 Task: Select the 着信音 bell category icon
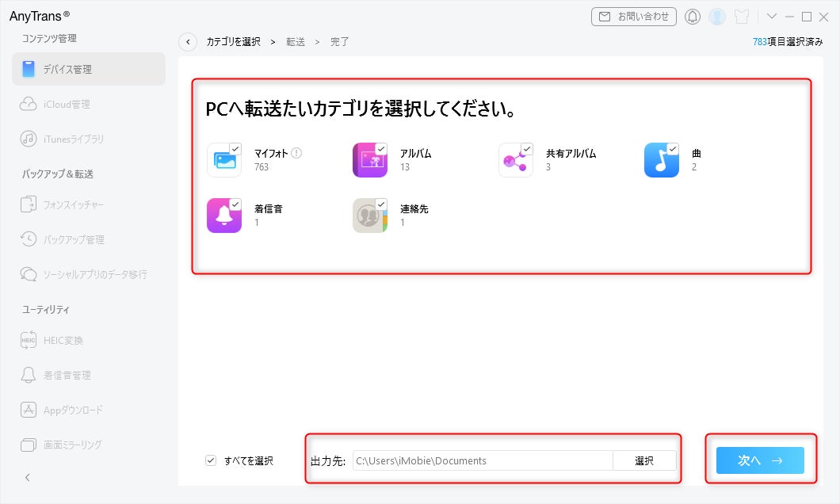[224, 216]
